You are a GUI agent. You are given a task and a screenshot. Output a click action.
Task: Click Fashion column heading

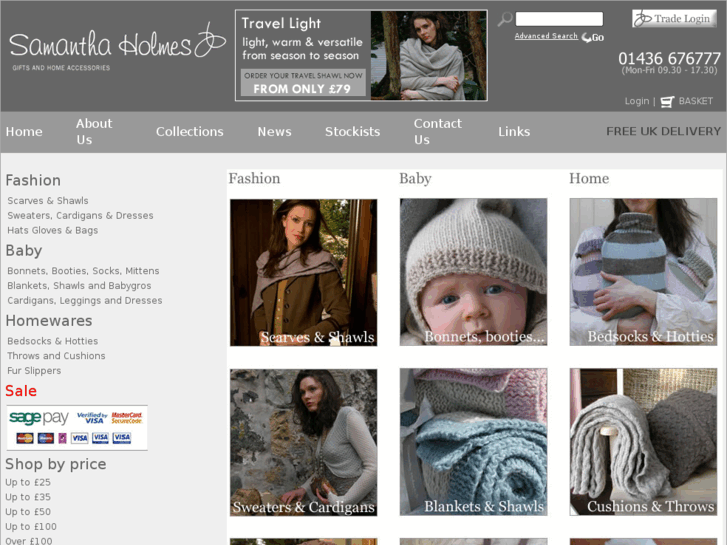tap(254, 179)
